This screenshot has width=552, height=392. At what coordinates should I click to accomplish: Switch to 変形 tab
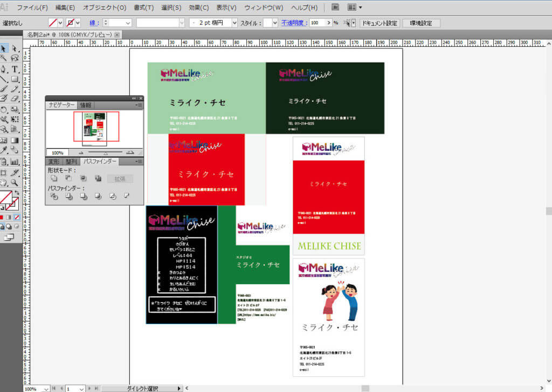click(x=54, y=162)
